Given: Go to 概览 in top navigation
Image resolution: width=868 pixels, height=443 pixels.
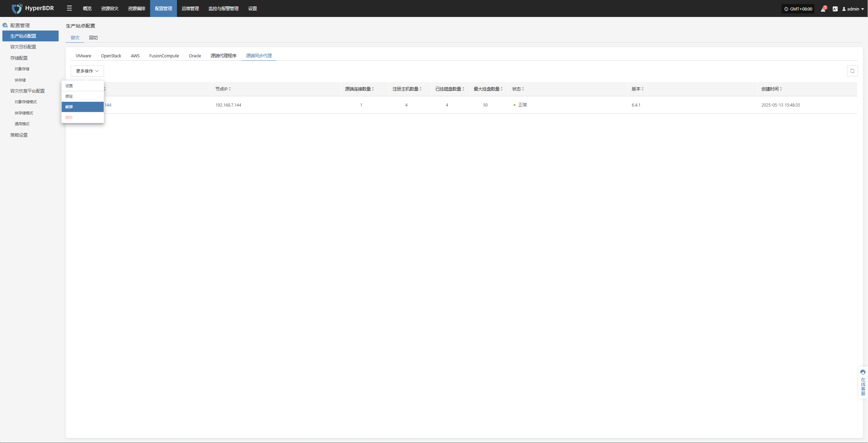Looking at the screenshot, I should [x=87, y=8].
